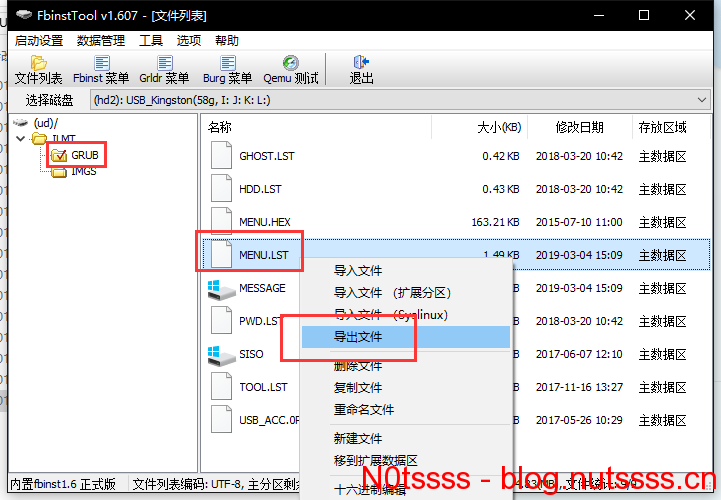This screenshot has width=721, height=500.
Task: Click the 2017-11-16 13:27 date cell
Action: click(x=579, y=387)
